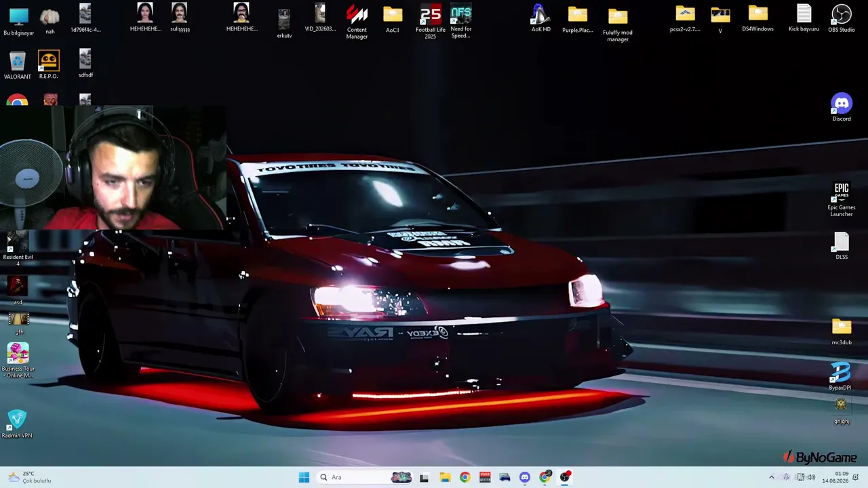This screenshot has width=868, height=488.
Task: Open the pcsx2-v2.7... folder
Action: 685,18
